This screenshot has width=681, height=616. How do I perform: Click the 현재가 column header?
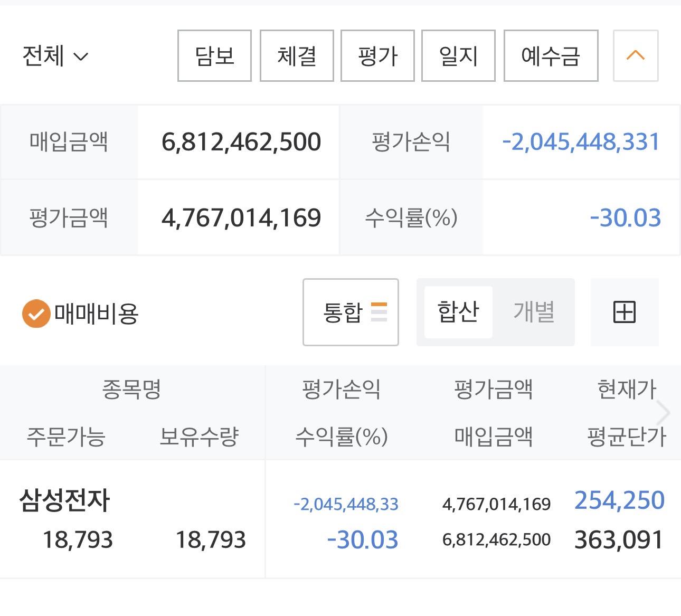click(x=627, y=390)
